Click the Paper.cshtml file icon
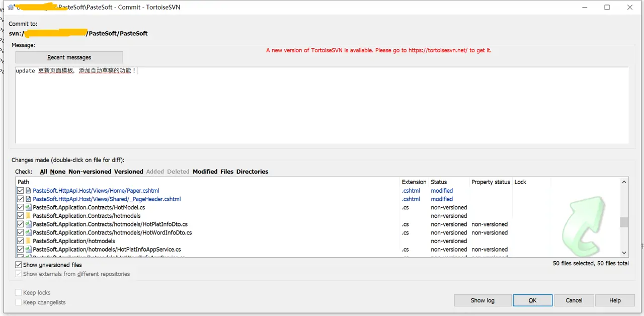 pyautogui.click(x=28, y=191)
